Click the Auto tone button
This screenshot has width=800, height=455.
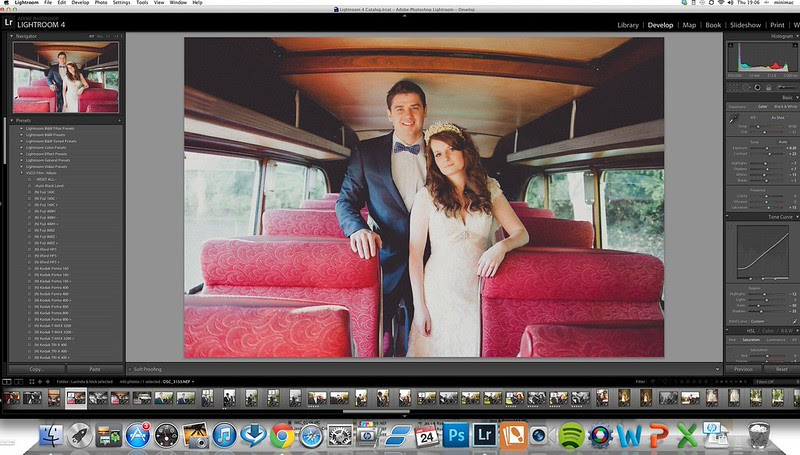[x=783, y=142]
